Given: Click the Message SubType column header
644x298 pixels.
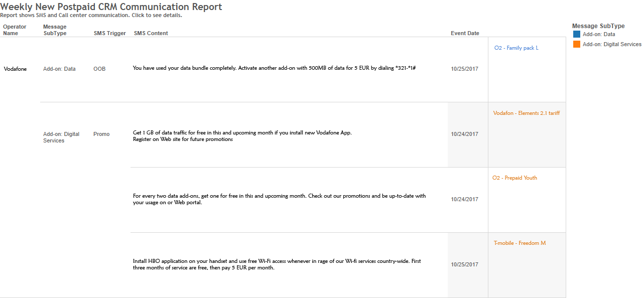Looking at the screenshot, I should tap(55, 30).
